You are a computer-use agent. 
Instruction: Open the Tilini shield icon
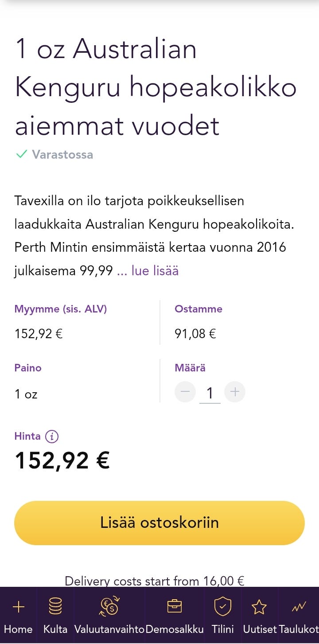[222, 606]
